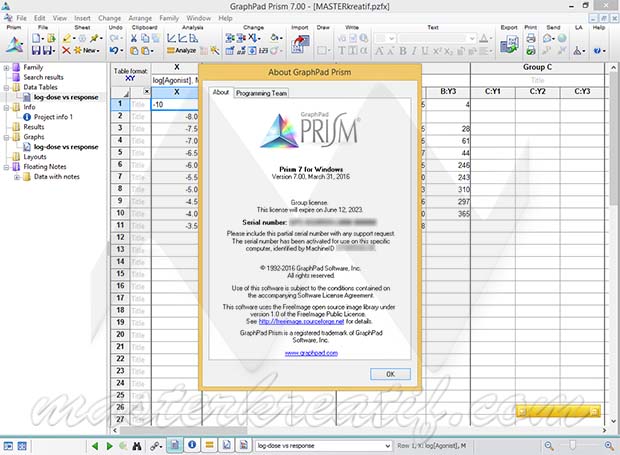This screenshot has height=455, width=620.
Task: Select Project info 1 in navigator
Action: click(x=53, y=117)
